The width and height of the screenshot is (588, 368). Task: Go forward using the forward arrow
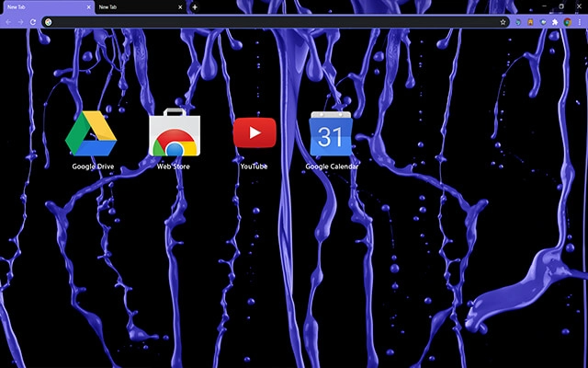(20, 22)
